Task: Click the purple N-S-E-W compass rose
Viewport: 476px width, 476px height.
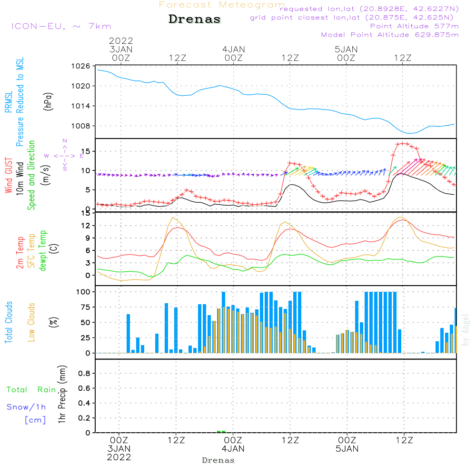Action: coord(64,156)
